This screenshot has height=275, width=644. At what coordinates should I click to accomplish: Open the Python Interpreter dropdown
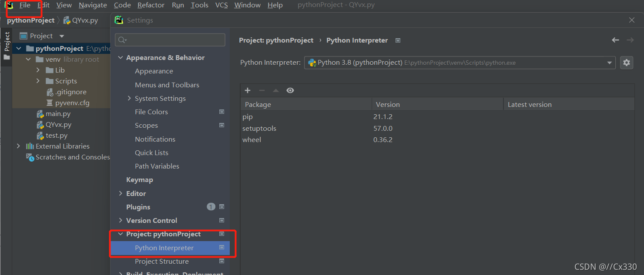(x=460, y=63)
